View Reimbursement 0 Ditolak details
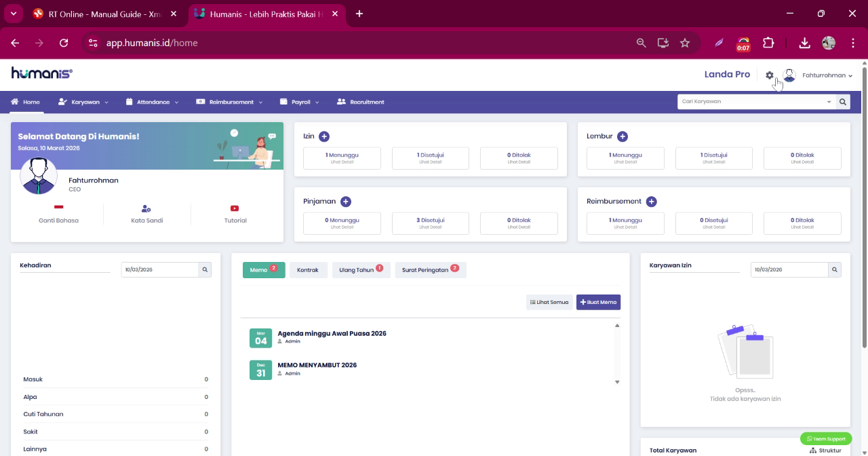The image size is (868, 456). click(802, 223)
